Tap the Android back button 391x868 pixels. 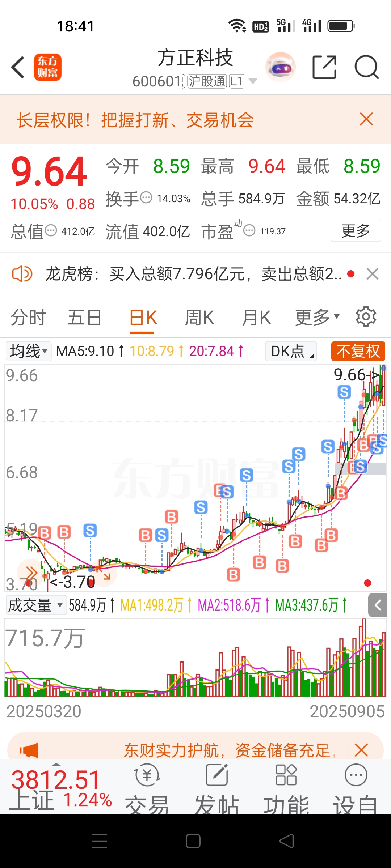tap(286, 841)
